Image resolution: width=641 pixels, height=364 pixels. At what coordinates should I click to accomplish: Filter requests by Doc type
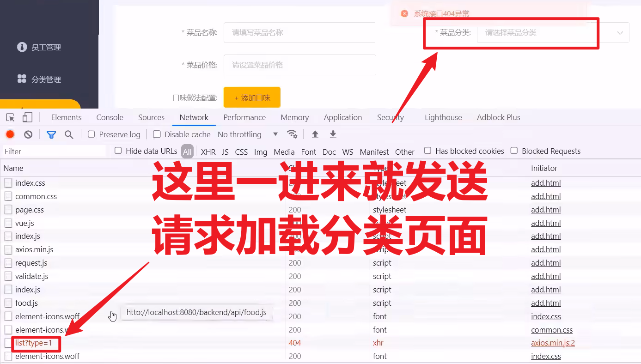point(329,152)
